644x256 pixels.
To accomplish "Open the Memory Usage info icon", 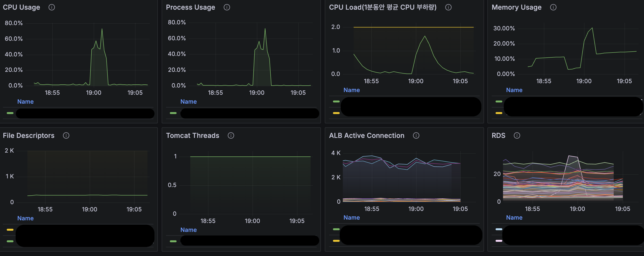I will pos(553,7).
